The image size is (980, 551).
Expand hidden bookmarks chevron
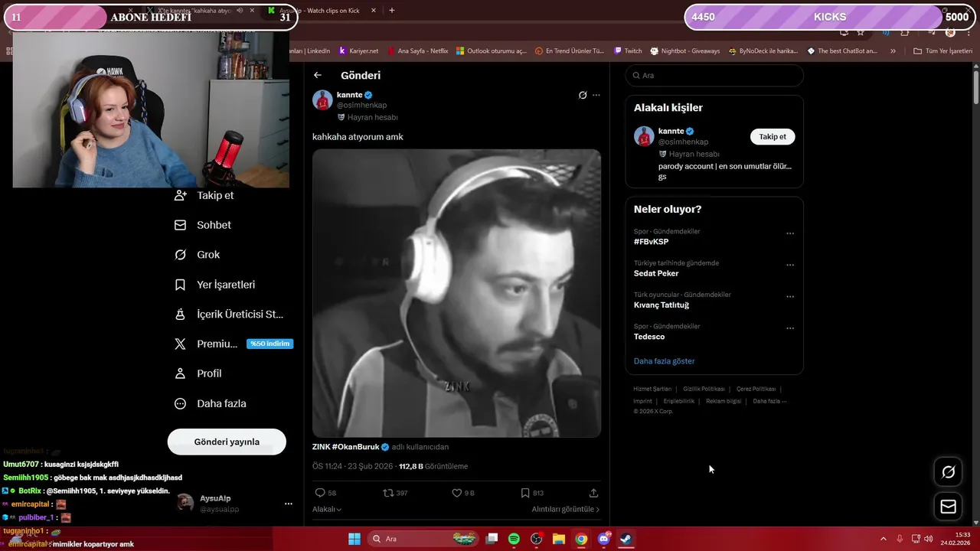tap(893, 51)
